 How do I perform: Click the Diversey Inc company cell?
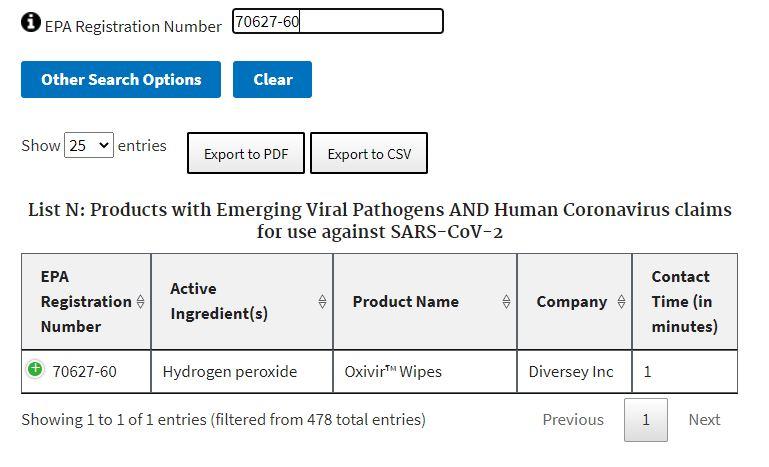[x=571, y=372]
